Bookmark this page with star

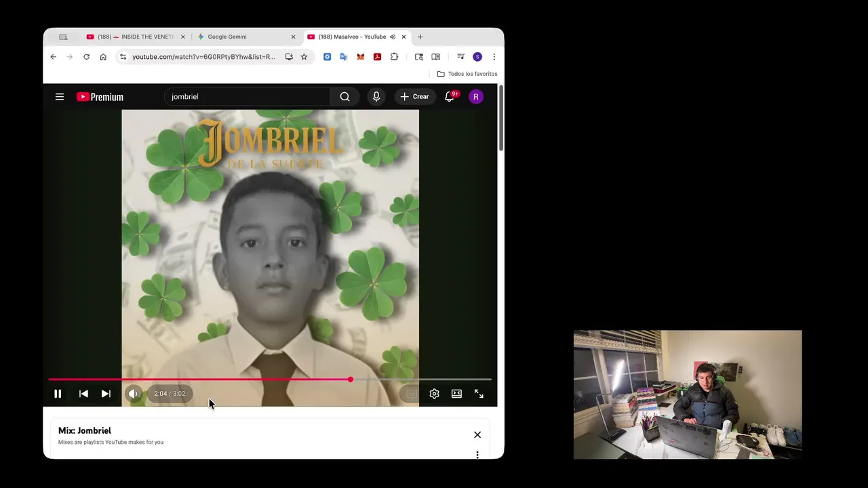pos(304,57)
